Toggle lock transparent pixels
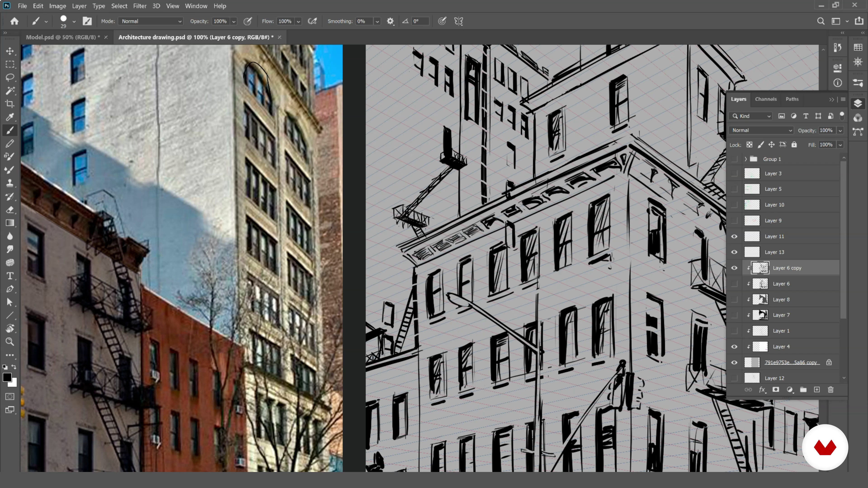Viewport: 868px width, 488px height. coord(749,145)
